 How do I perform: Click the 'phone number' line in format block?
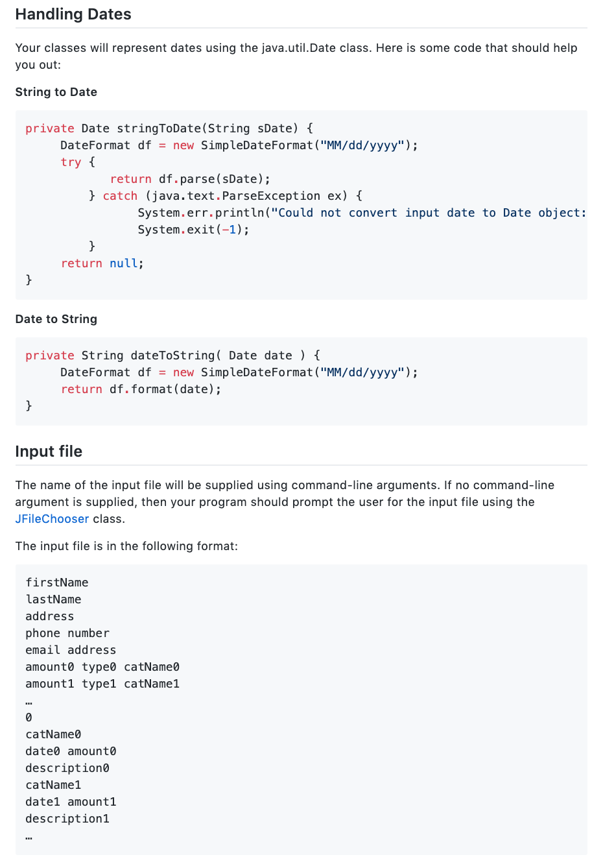pyautogui.click(x=67, y=633)
